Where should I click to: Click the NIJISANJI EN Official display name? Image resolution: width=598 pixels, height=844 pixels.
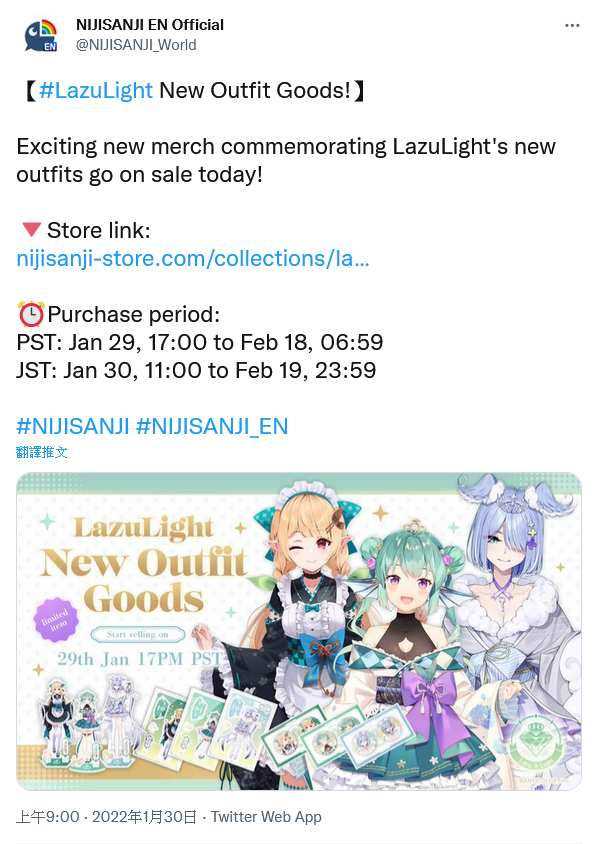tap(150, 25)
